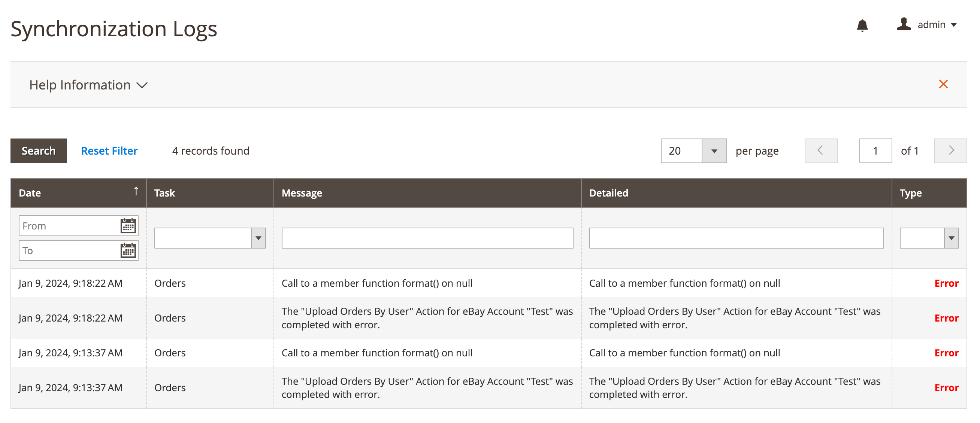Image resolution: width=980 pixels, height=423 pixels.
Task: Toggle Date column sort arrow
Action: [136, 191]
